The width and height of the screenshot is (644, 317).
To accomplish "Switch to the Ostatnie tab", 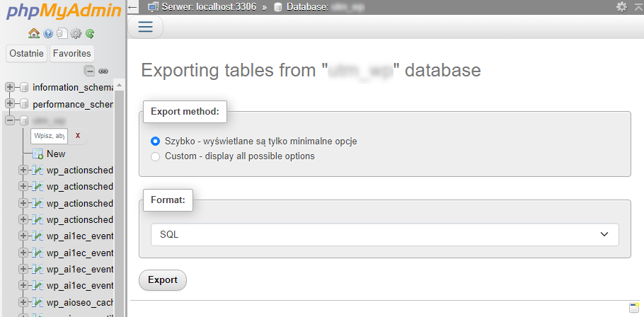I will coord(27,53).
